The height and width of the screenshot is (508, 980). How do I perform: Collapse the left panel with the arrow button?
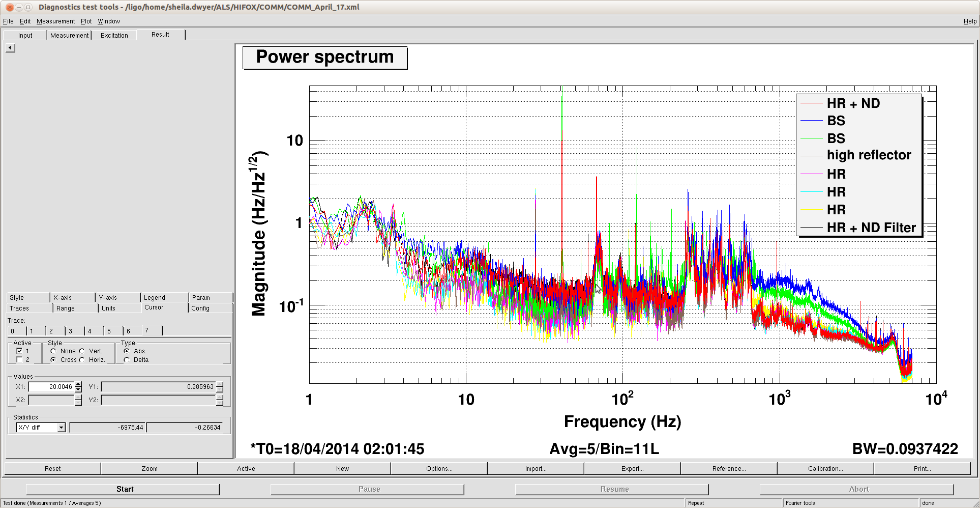tap(10, 48)
